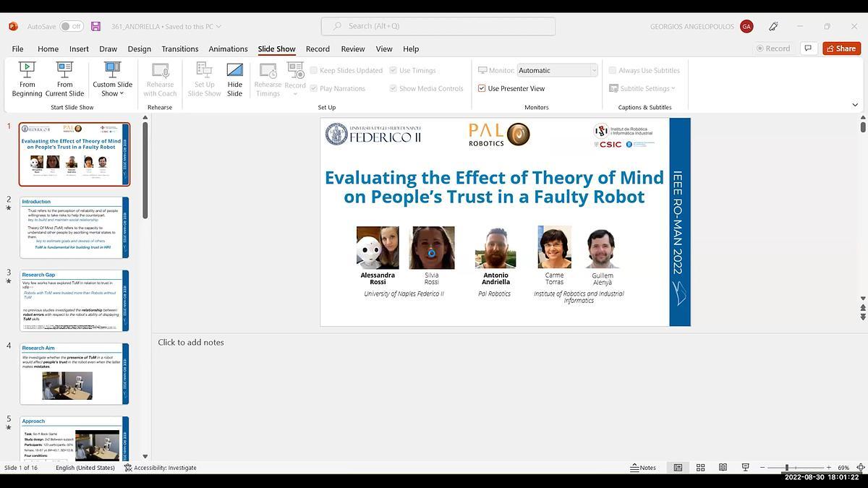Collapse the ribbon with the chevron

855,106
